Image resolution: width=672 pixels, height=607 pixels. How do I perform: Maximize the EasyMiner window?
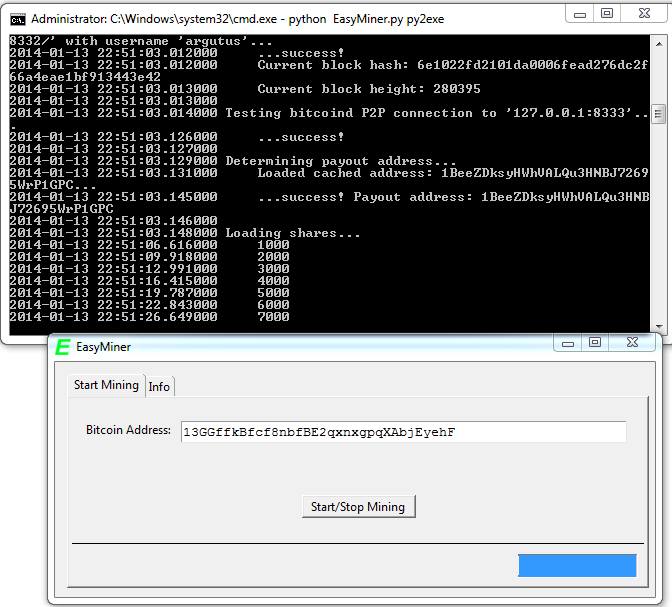595,343
